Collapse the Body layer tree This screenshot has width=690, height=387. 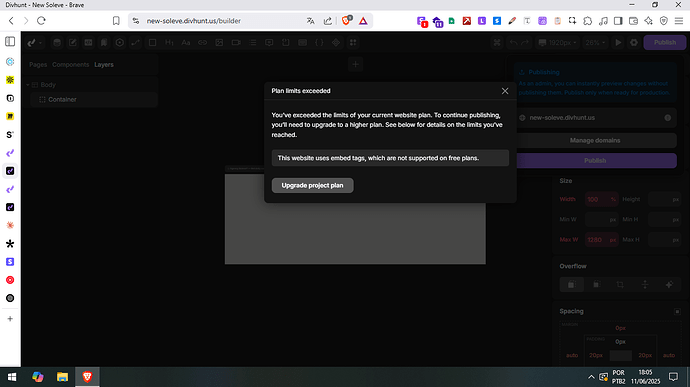coord(28,85)
